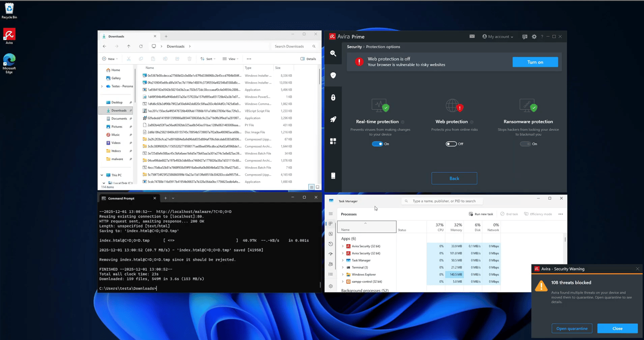The height and width of the screenshot is (340, 644).
Task: Open Task Manager hamburger navigation menu
Action: 331,214
